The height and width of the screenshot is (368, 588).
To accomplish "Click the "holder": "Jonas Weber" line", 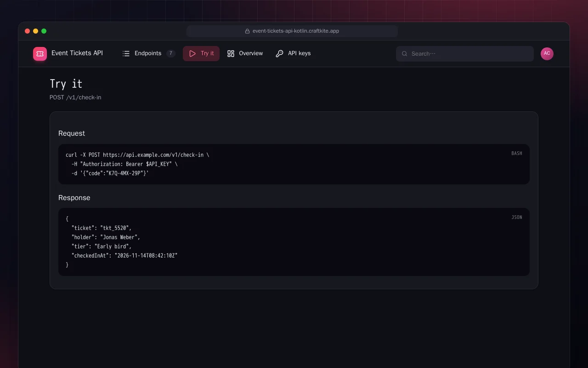I will coord(106,237).
